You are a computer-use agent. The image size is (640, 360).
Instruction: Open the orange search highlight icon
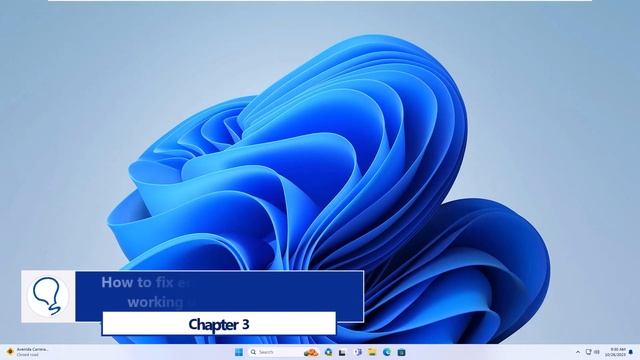click(x=311, y=352)
